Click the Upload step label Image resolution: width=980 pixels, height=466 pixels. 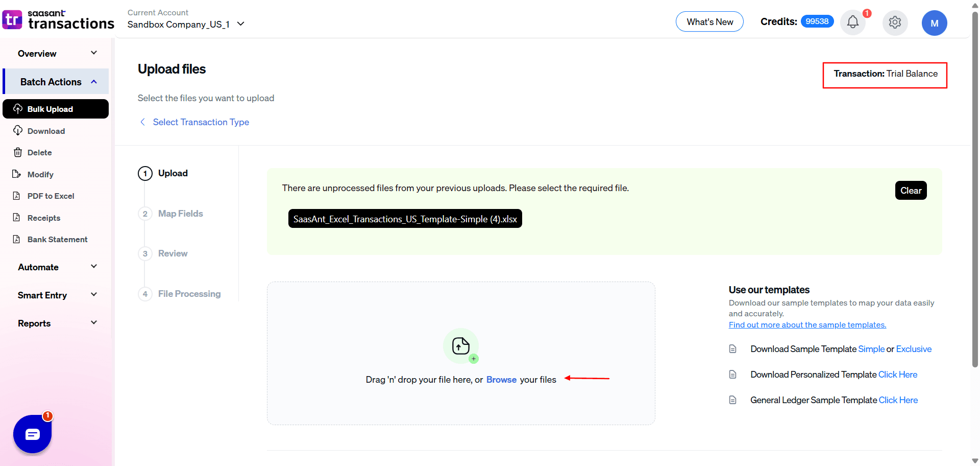coord(173,173)
